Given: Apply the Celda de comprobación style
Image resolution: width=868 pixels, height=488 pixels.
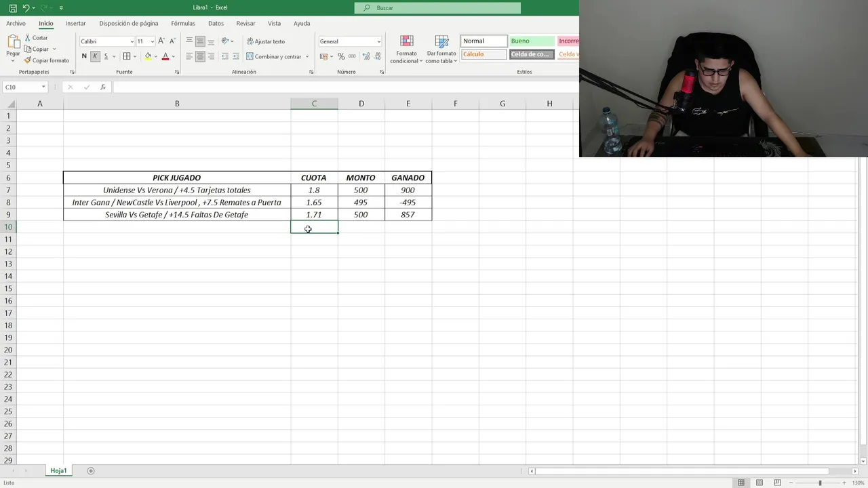Looking at the screenshot, I should pyautogui.click(x=532, y=54).
